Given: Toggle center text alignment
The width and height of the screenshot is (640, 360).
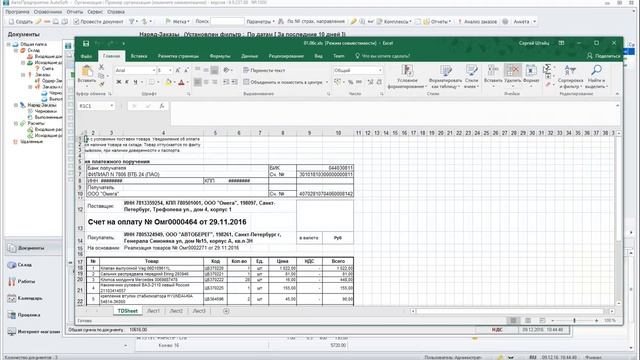Looking at the screenshot, I should [x=206, y=82].
